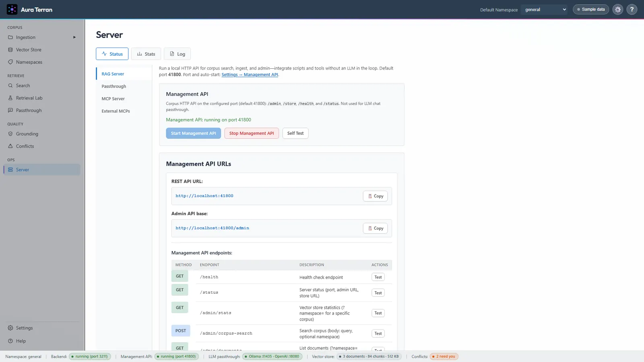Click Start Management API button
This screenshot has height=362, width=644.
(193, 133)
